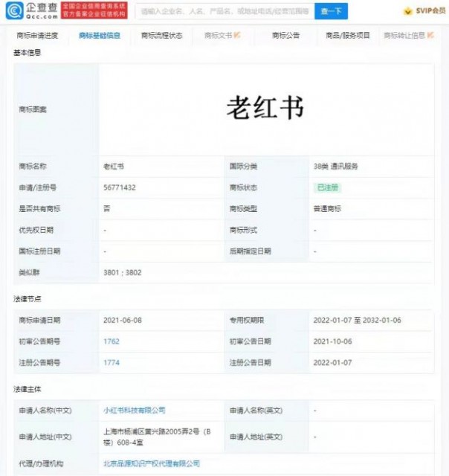Focus the company search input field
The image size is (449, 476).
click(223, 11)
